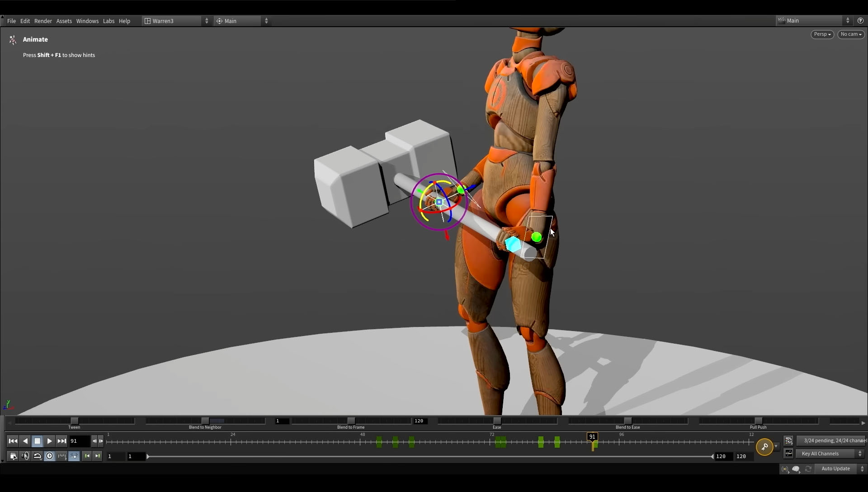The height and width of the screenshot is (492, 868).
Task: Open the channel list icon beside pending channels
Action: coord(789,440)
